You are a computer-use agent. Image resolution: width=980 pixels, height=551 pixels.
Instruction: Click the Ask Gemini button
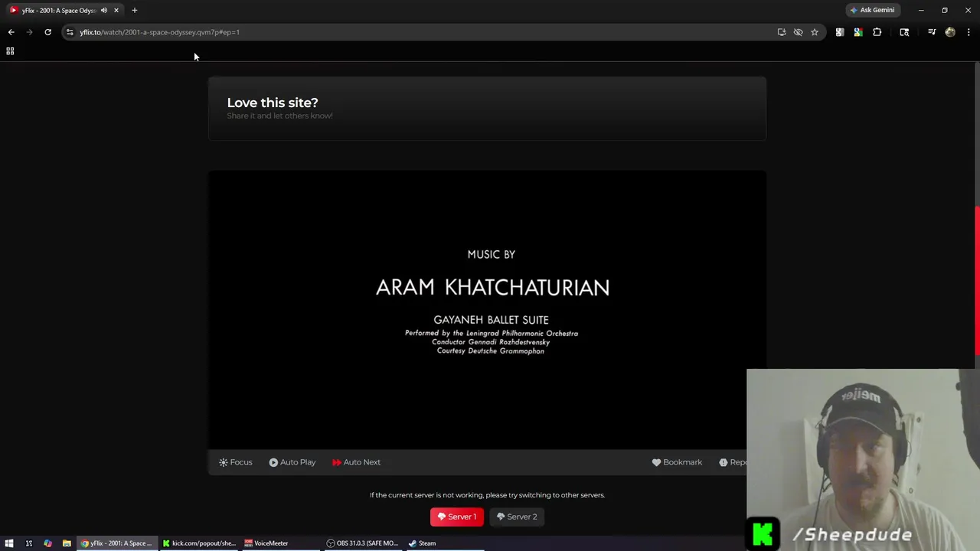coord(872,10)
